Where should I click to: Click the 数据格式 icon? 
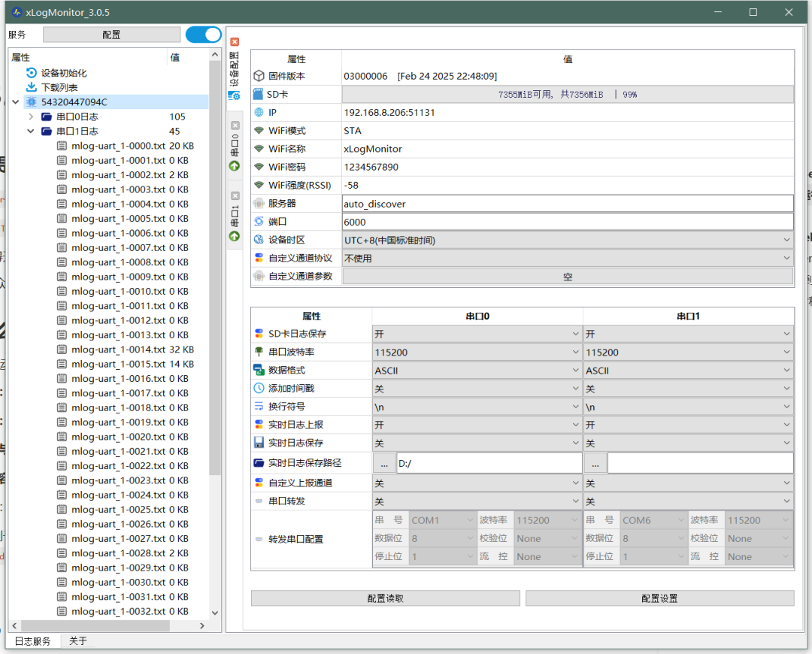tap(259, 370)
